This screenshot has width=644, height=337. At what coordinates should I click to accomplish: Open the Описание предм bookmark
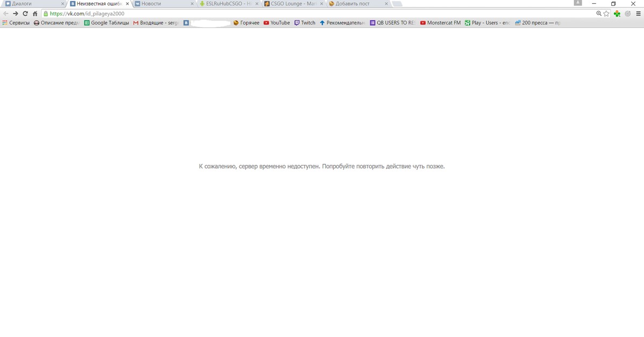[x=56, y=23]
